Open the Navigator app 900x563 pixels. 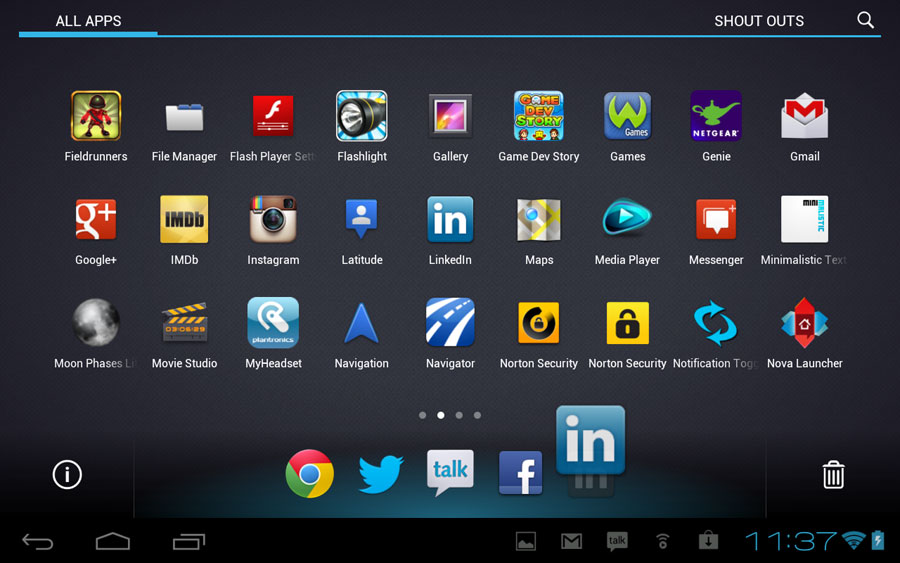click(x=451, y=323)
